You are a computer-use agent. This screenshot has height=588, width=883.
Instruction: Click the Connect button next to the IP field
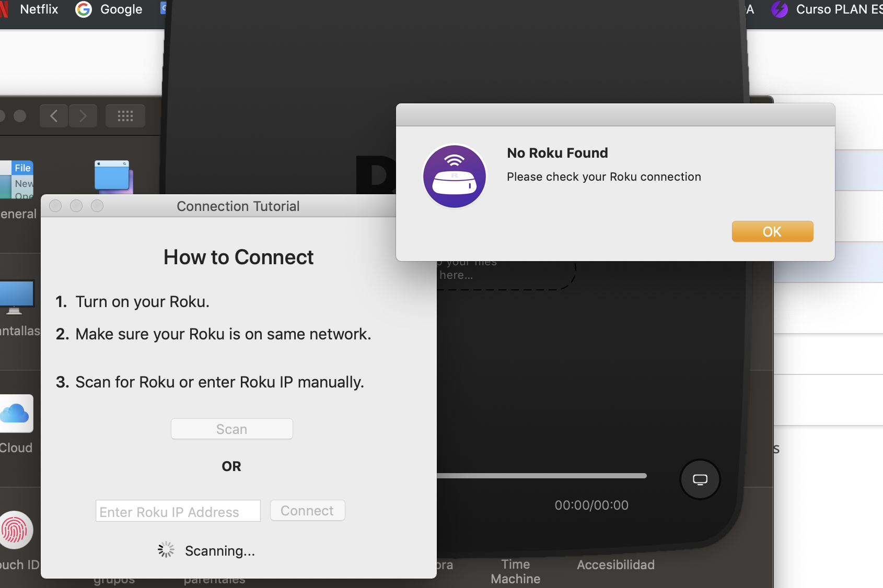307,510
